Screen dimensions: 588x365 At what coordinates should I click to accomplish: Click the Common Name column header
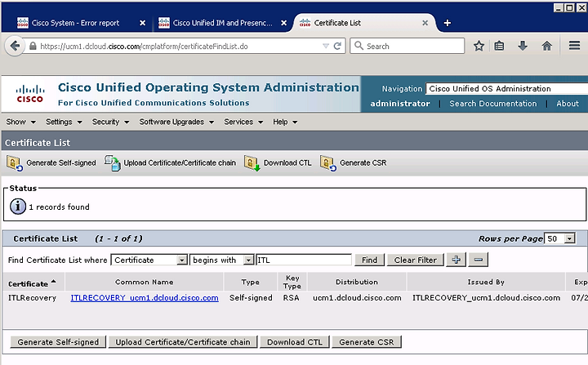pyautogui.click(x=145, y=282)
